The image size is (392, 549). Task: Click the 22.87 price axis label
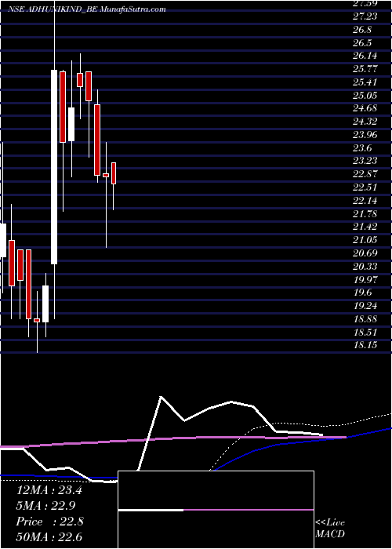[365, 174]
